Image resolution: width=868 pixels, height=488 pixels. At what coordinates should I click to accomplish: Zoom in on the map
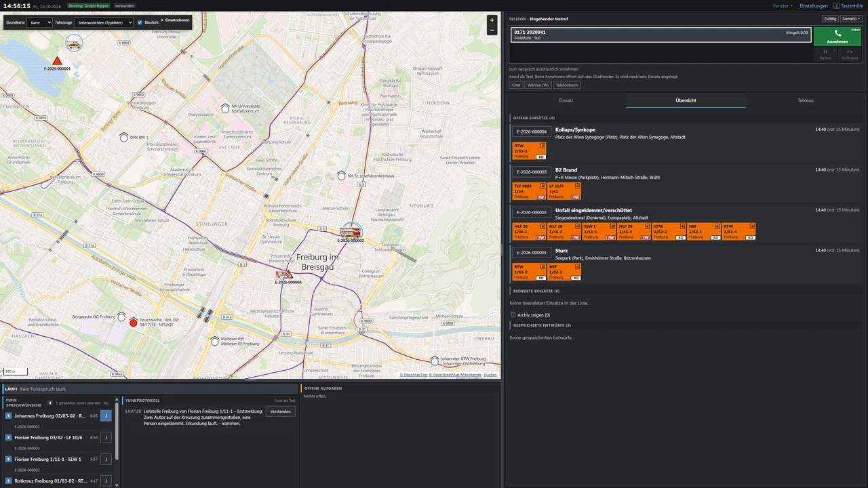(x=492, y=20)
